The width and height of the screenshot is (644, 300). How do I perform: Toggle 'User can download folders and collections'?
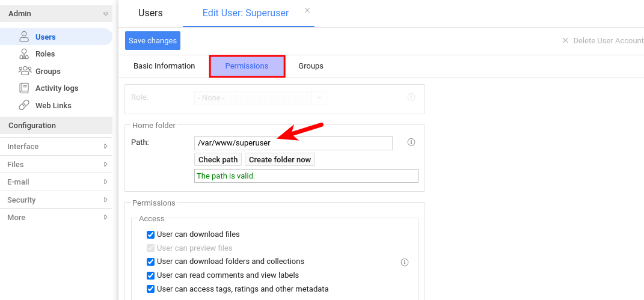(x=151, y=262)
